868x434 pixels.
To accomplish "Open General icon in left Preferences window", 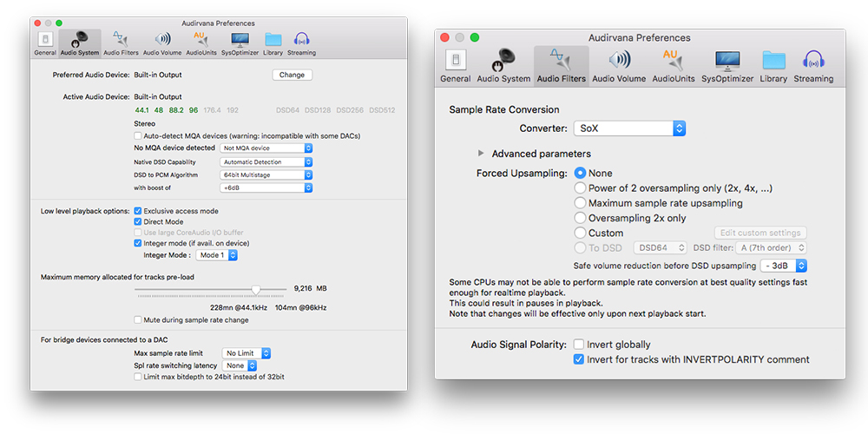I will click(45, 39).
